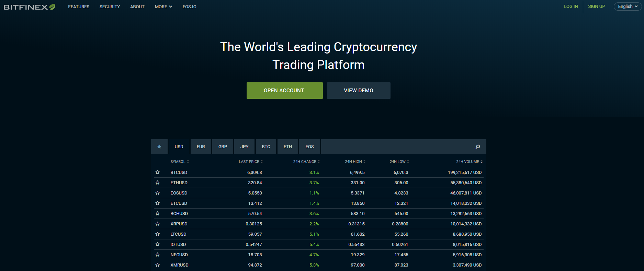Sort by 24H CHANGE column
This screenshot has width=644, height=271.
coord(306,162)
